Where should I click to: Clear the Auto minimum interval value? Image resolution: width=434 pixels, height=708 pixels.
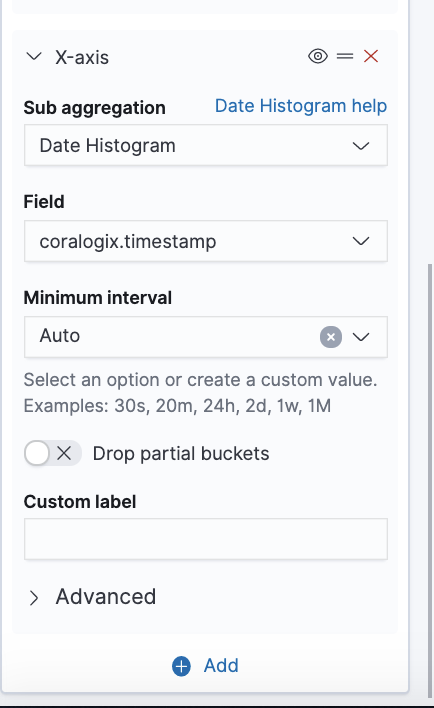tap(331, 337)
